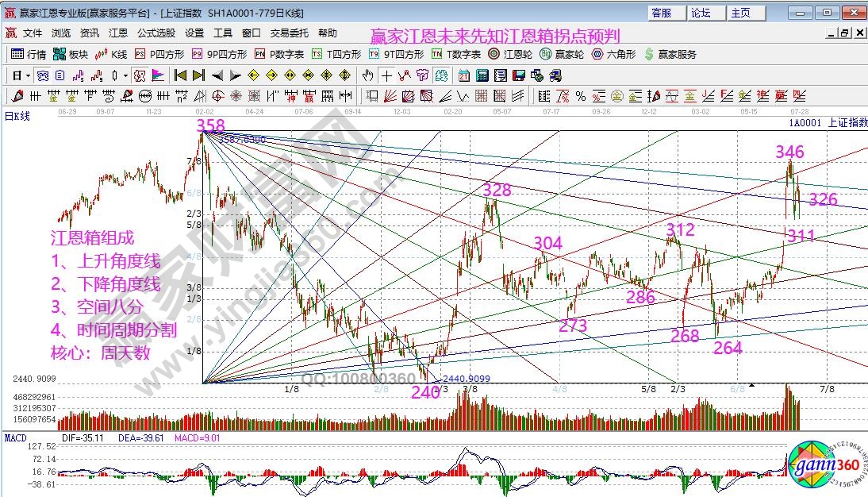Viewport: 868px width, 497px height.
Task: Open the 工具 menu
Action: point(222,33)
